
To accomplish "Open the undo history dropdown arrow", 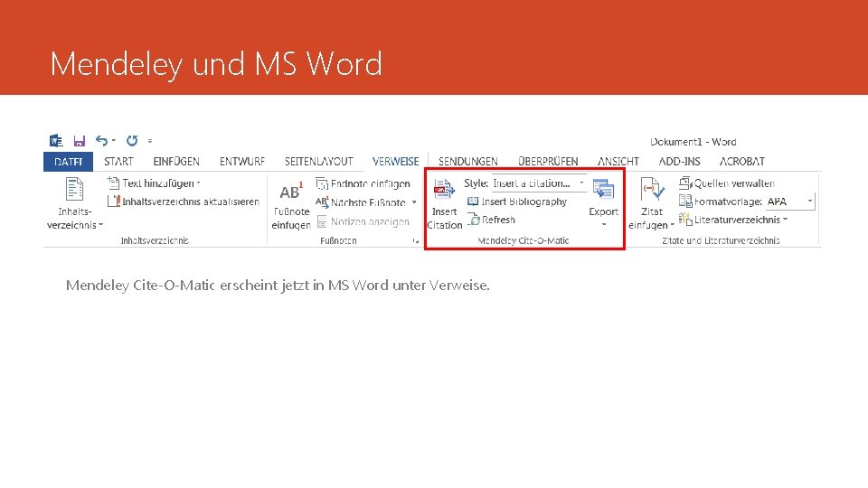I will pyautogui.click(x=114, y=141).
